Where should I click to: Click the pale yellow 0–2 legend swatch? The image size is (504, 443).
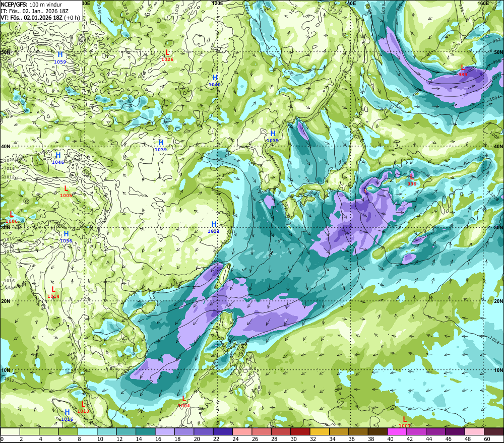pyautogui.click(x=10, y=431)
